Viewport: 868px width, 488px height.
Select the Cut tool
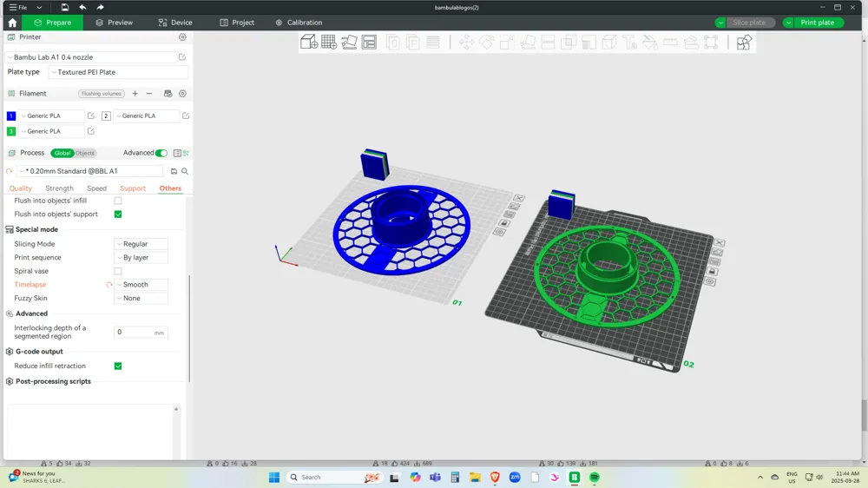point(548,42)
